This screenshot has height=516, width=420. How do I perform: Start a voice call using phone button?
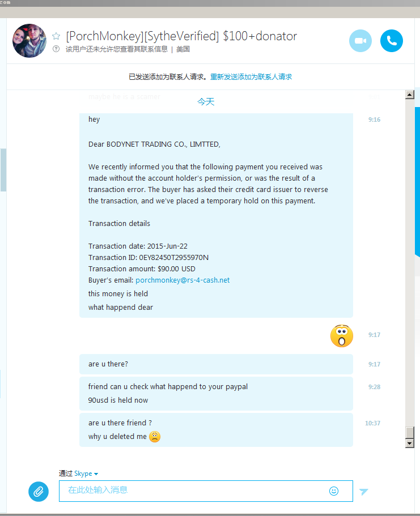point(391,41)
